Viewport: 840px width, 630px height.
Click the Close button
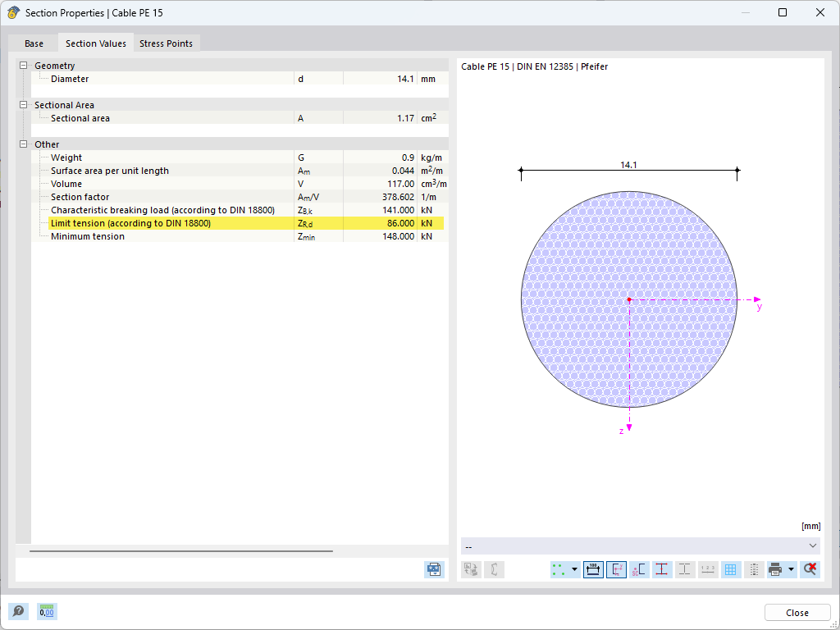797,612
